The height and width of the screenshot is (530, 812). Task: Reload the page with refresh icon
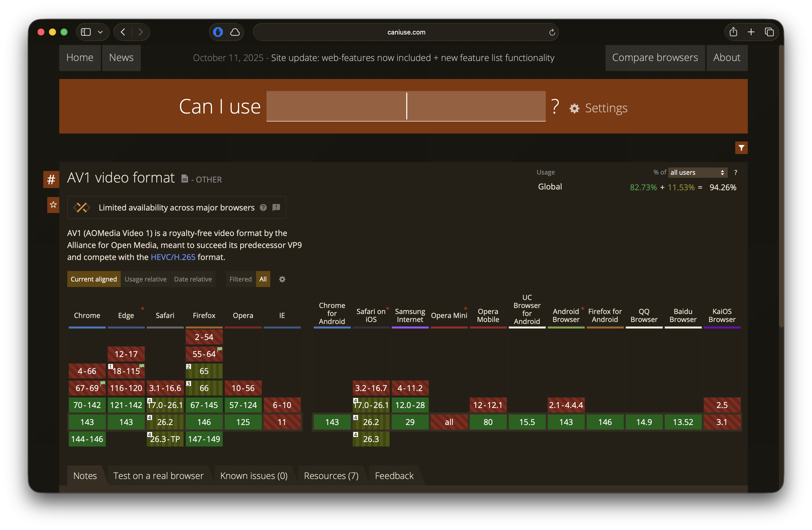[552, 32]
